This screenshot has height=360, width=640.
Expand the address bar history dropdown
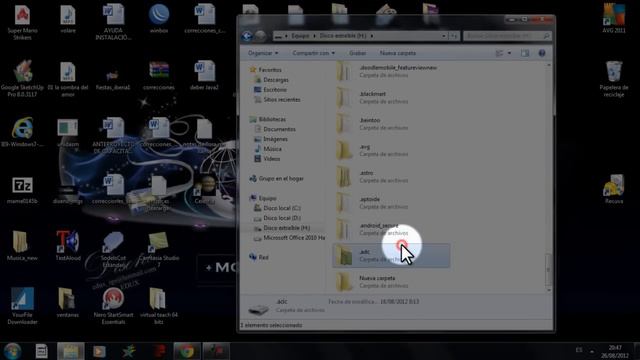444,36
